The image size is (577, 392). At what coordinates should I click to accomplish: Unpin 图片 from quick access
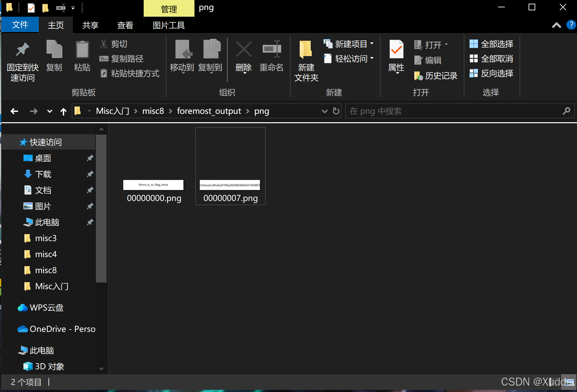click(90, 206)
